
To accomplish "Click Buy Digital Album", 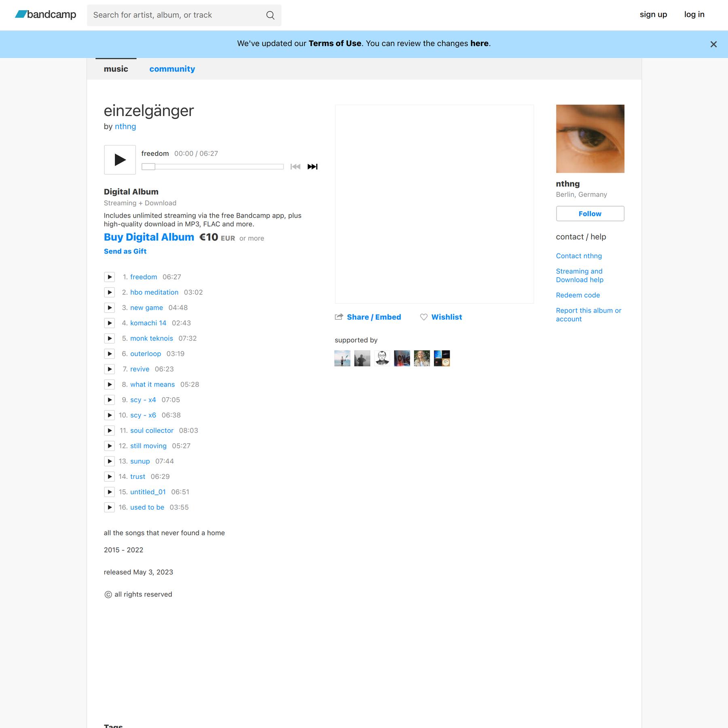I will pyautogui.click(x=149, y=237).
